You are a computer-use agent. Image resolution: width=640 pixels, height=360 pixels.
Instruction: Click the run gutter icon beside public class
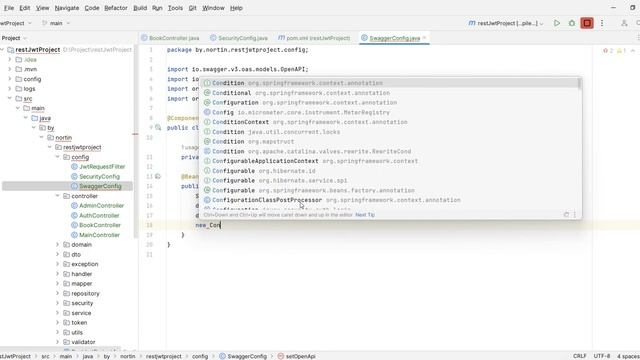pyautogui.click(x=158, y=128)
